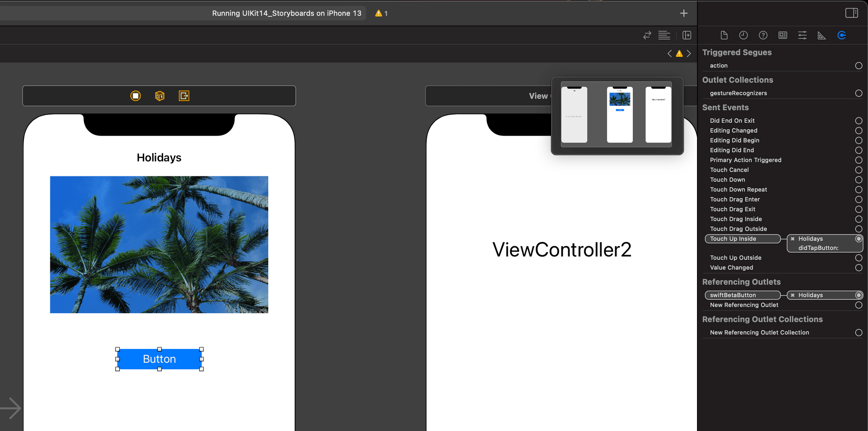Open the Identity inspector
The width and height of the screenshot is (868, 431).
pyautogui.click(x=783, y=35)
